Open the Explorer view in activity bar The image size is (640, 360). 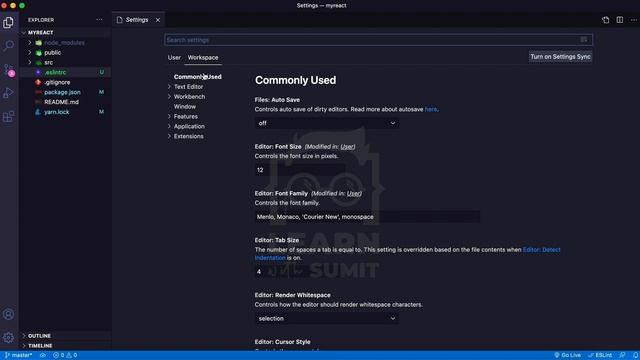pos(9,22)
